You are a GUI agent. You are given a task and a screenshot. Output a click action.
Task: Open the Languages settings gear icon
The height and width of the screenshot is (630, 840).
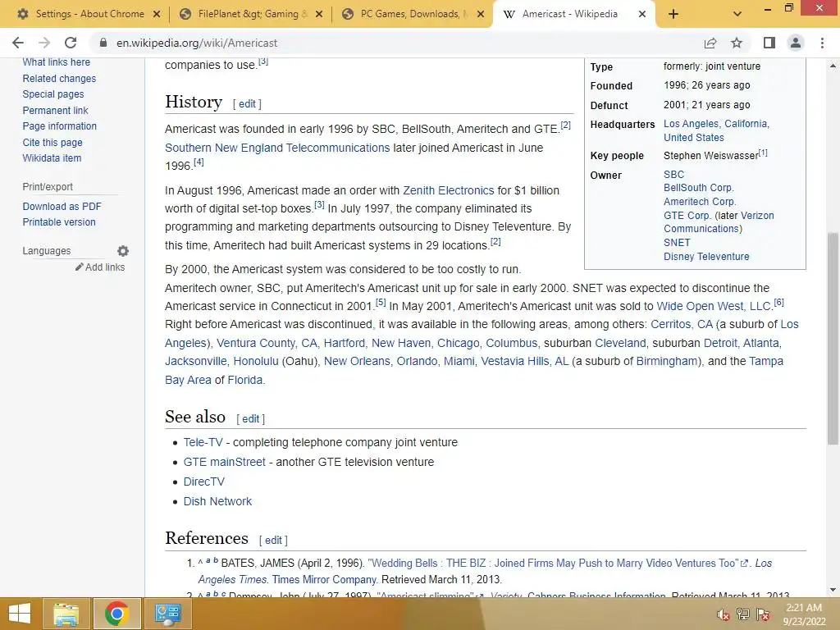(123, 251)
